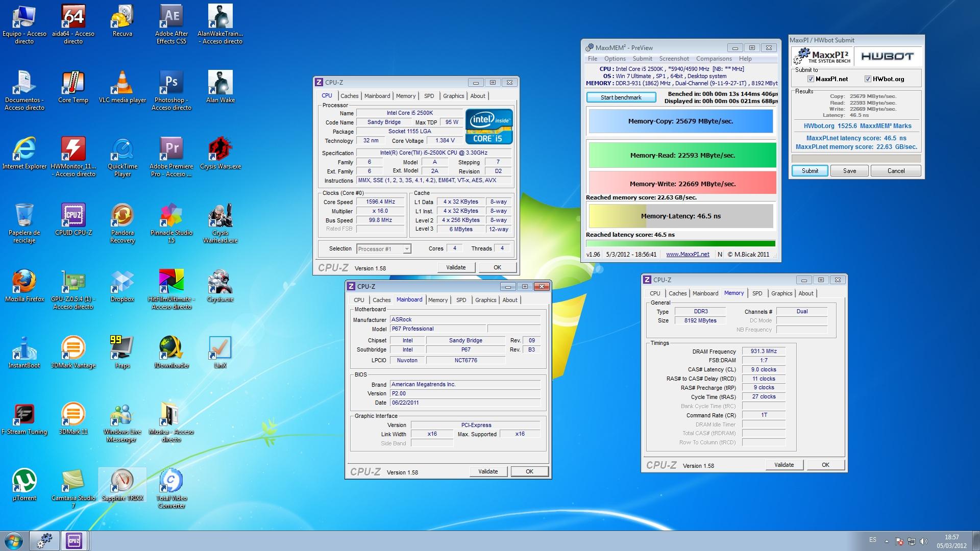Open Recuva desktop icon
The height and width of the screenshot is (551, 980).
[122, 20]
